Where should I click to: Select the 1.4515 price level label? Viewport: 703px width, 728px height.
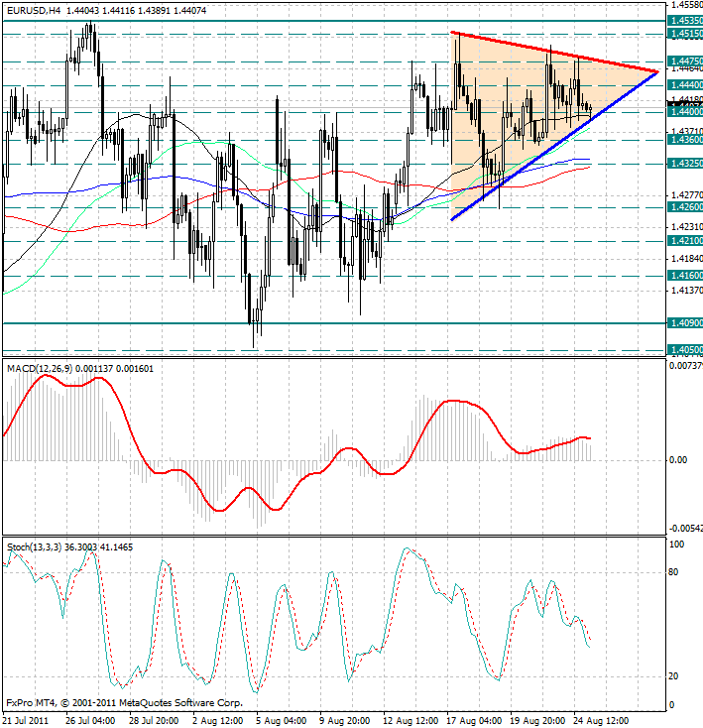(685, 34)
